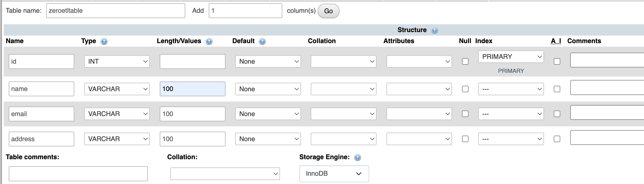Open the Structure help icon

coord(434,30)
